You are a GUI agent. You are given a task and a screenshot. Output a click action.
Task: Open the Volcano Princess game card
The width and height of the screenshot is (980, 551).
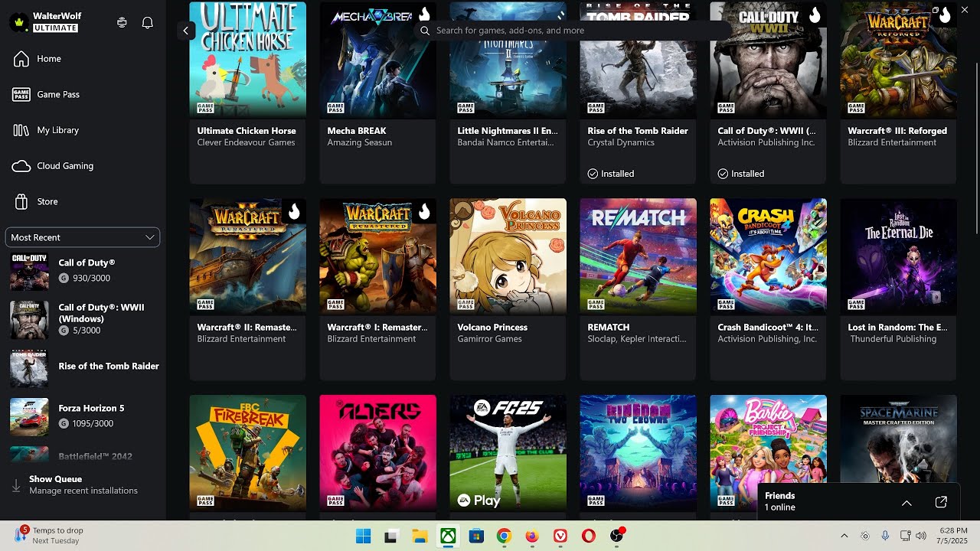coord(508,289)
